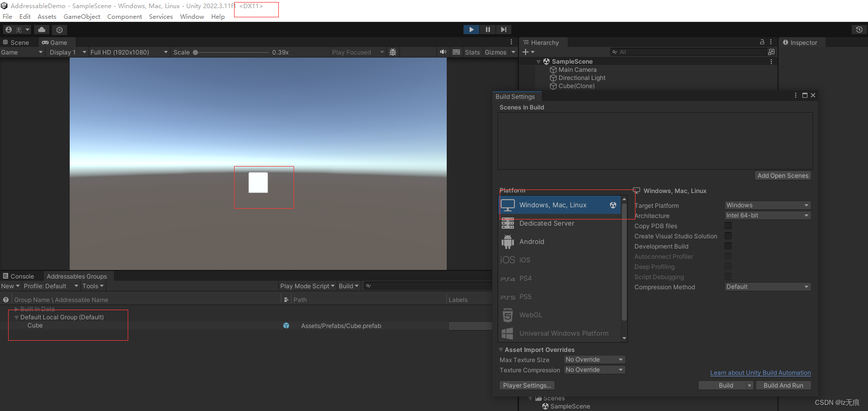Screen dimensions: 868x411
Task: Mute audio in the Game view
Action: click(443, 52)
